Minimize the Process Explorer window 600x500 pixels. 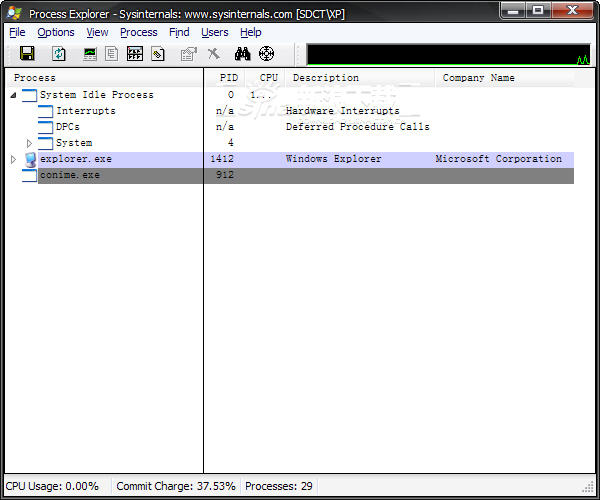pos(513,10)
